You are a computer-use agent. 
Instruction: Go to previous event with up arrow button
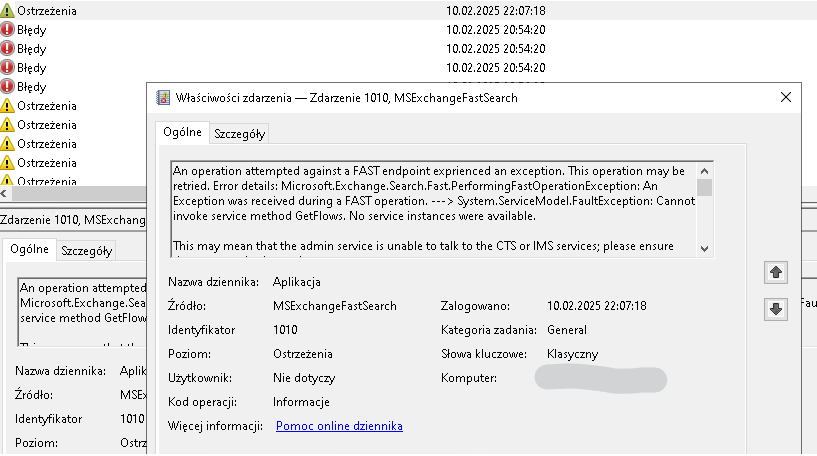[x=774, y=272]
